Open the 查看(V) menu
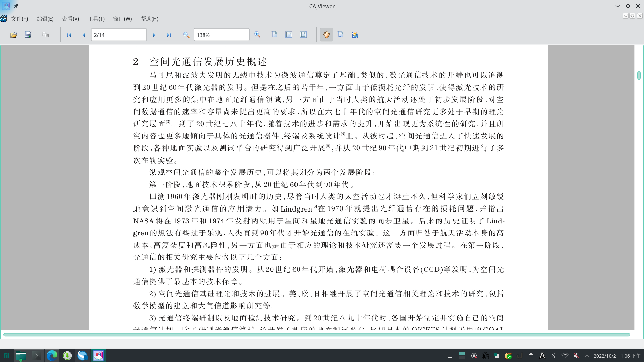Screen dimensions: 644x362 [x=70, y=19]
